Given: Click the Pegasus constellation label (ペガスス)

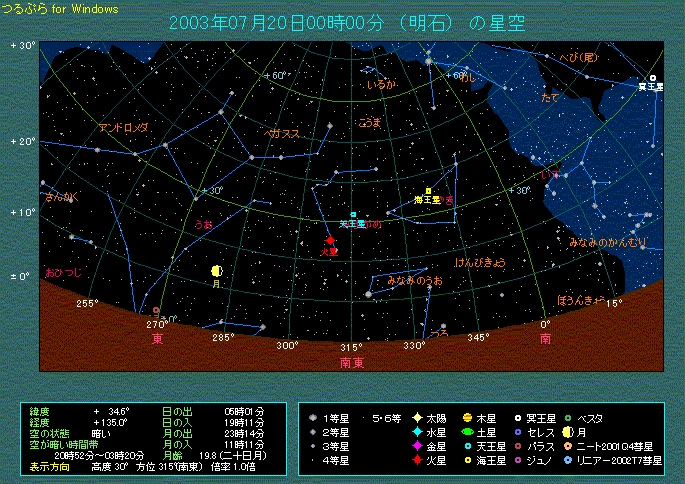Looking at the screenshot, I should pyautogui.click(x=281, y=133).
